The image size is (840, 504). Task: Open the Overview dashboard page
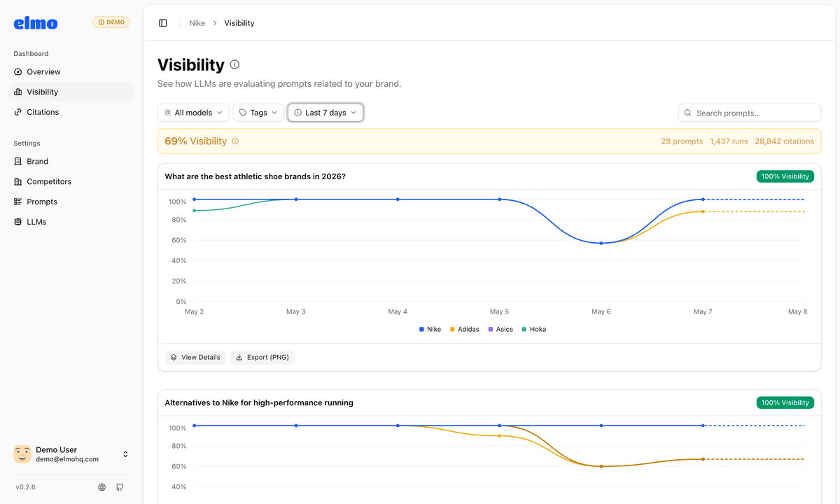71,72
